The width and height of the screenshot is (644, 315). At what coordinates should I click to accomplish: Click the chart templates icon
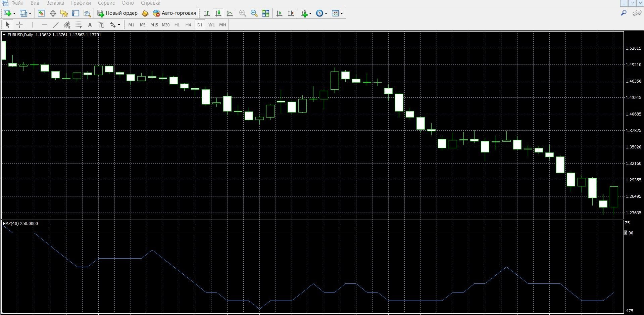click(x=335, y=13)
